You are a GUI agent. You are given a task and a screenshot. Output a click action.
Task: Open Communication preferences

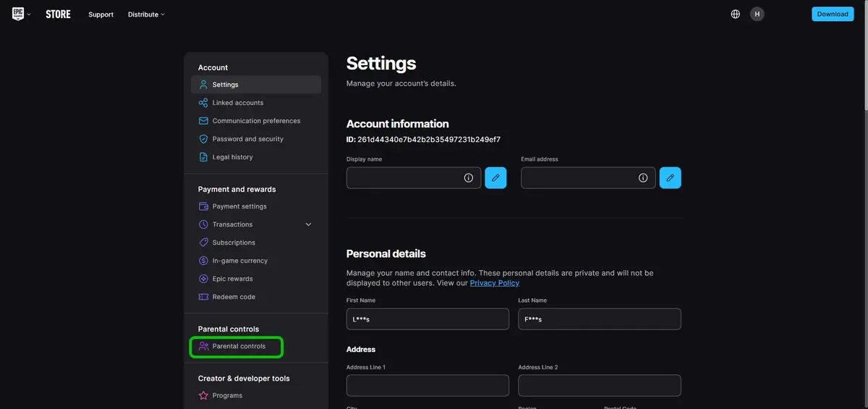tap(256, 121)
